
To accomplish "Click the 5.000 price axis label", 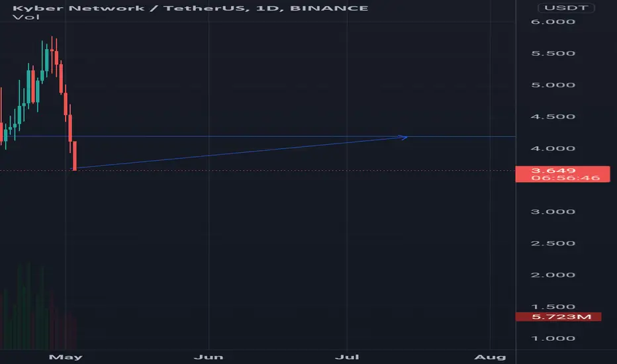I will tap(553, 85).
